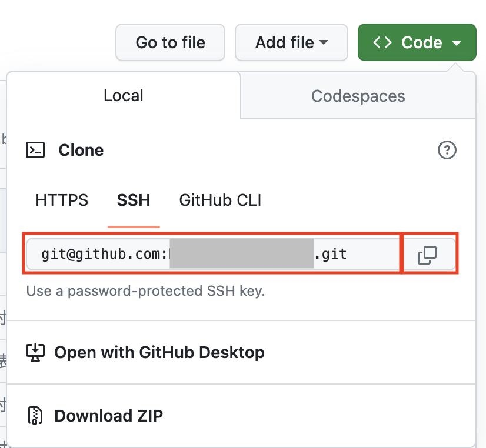Select the SSH clone option
The image size is (486, 448).
pyautogui.click(x=134, y=200)
